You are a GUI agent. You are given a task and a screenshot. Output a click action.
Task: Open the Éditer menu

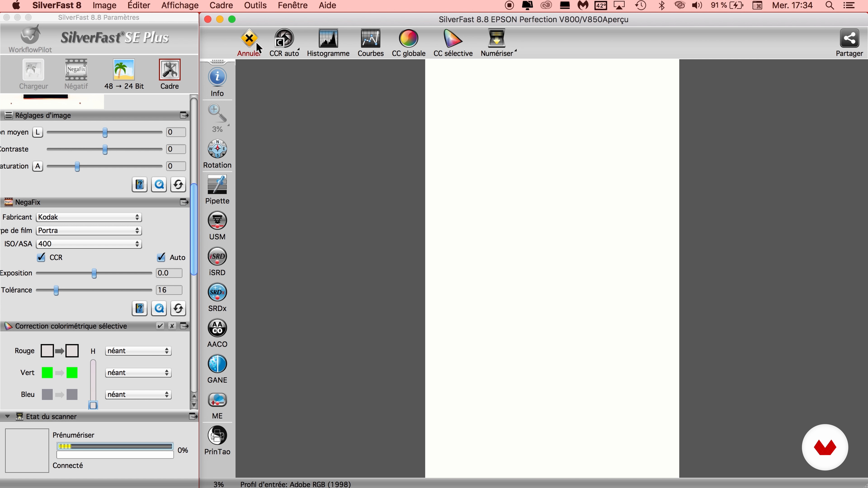pyautogui.click(x=139, y=5)
